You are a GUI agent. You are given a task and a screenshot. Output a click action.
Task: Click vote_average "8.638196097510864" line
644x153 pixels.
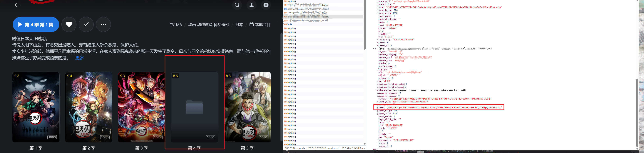tap(396, 40)
